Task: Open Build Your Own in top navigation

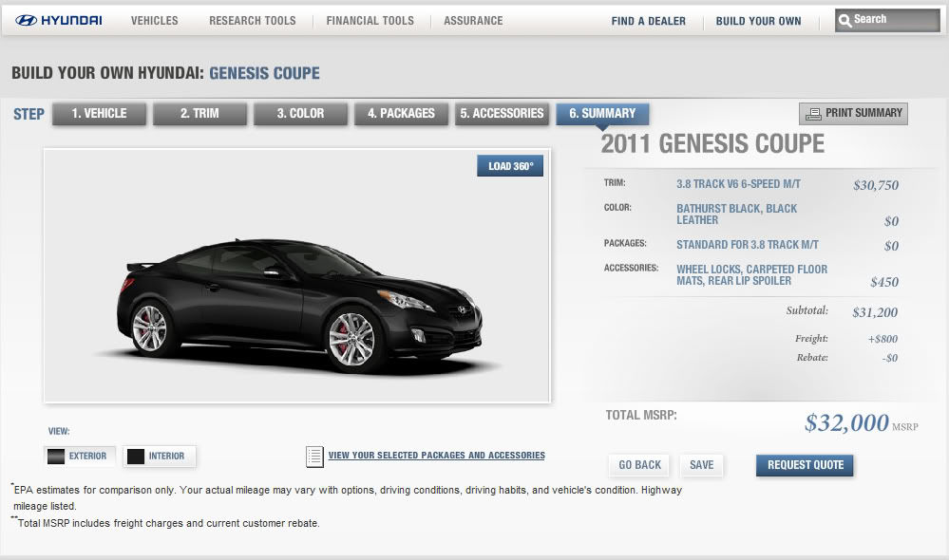Action: 758,21
